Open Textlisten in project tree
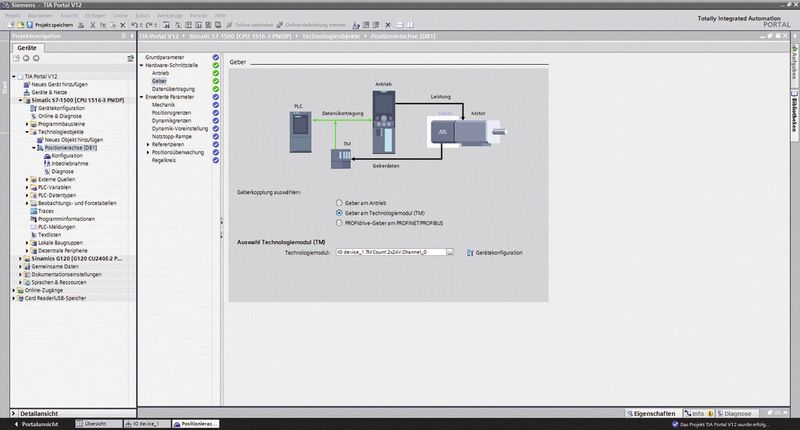Image resolution: width=800 pixels, height=430 pixels. click(49, 235)
